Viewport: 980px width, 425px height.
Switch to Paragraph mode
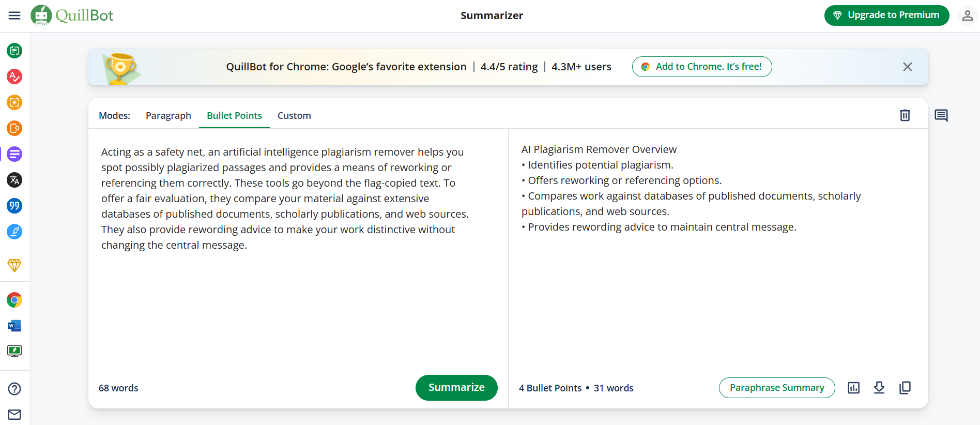pyautogui.click(x=169, y=115)
